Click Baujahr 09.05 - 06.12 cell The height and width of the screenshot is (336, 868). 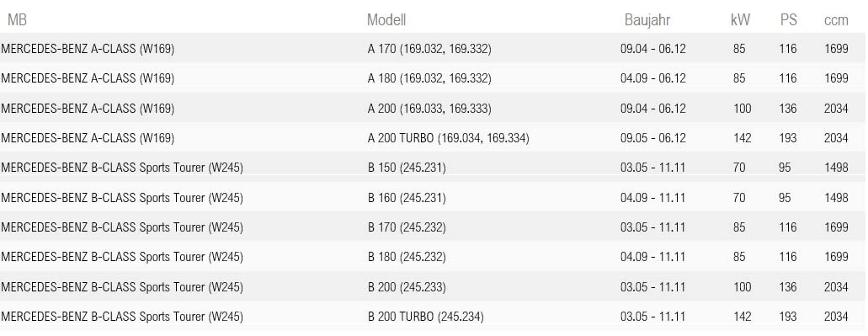click(x=652, y=138)
